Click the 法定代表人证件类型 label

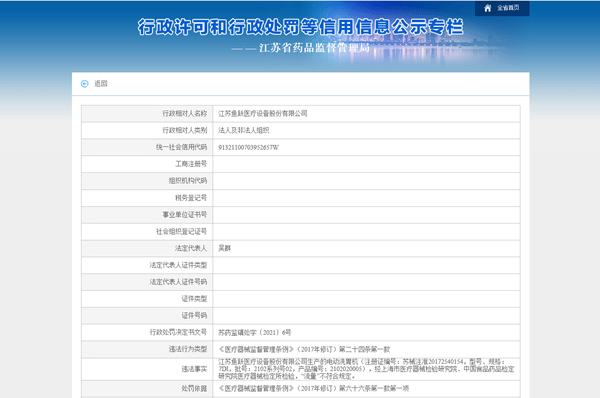pos(178,265)
